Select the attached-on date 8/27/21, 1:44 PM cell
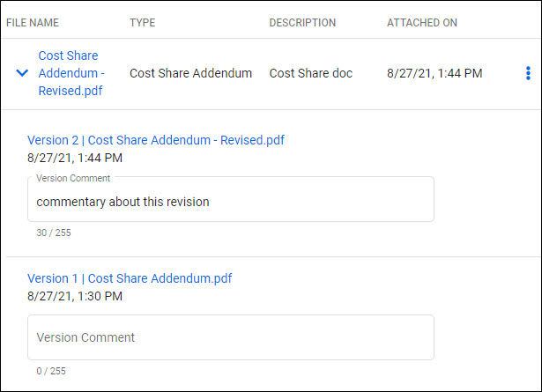542x392 pixels. click(434, 73)
